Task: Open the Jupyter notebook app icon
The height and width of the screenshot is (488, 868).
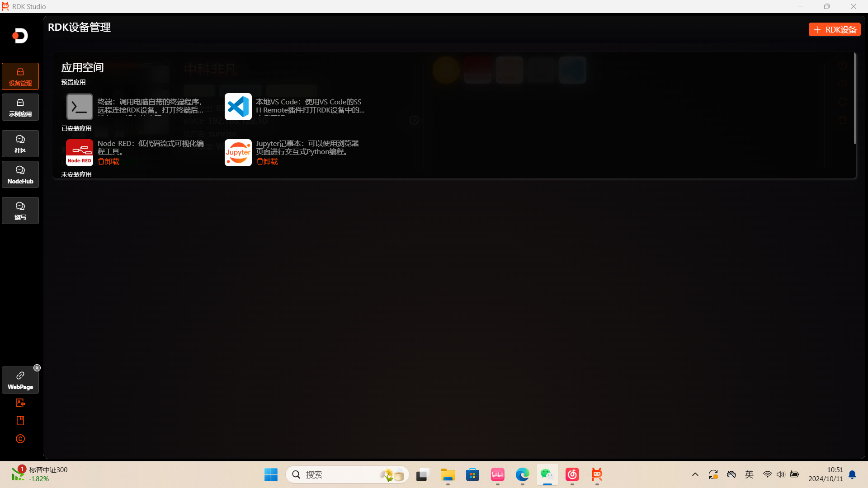Action: (238, 153)
